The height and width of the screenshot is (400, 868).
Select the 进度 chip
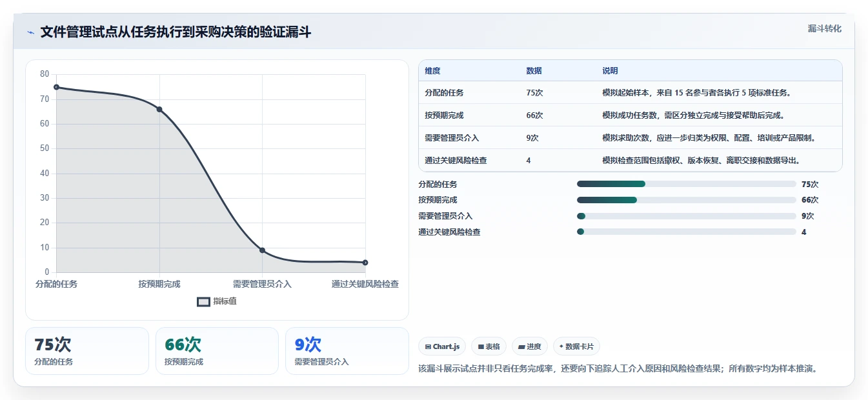530,346
